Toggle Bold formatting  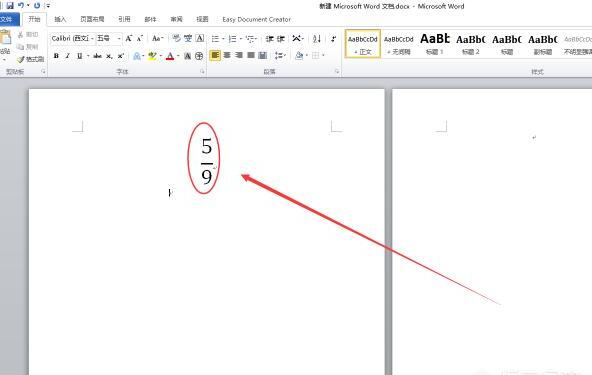[x=56, y=56]
